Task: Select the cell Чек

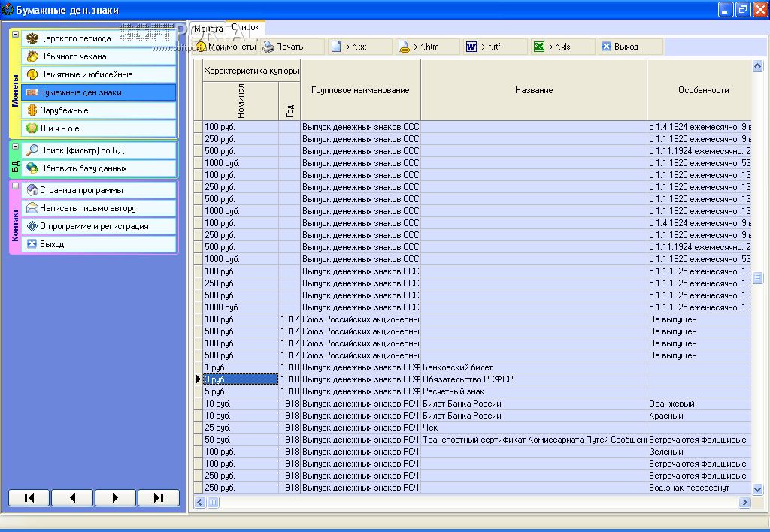Action: [534, 428]
